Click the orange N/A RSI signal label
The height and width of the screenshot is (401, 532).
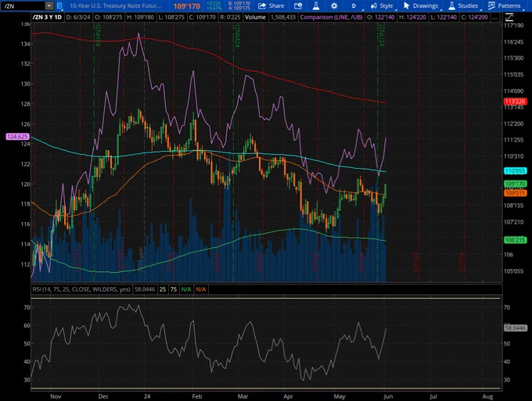[x=201, y=289]
